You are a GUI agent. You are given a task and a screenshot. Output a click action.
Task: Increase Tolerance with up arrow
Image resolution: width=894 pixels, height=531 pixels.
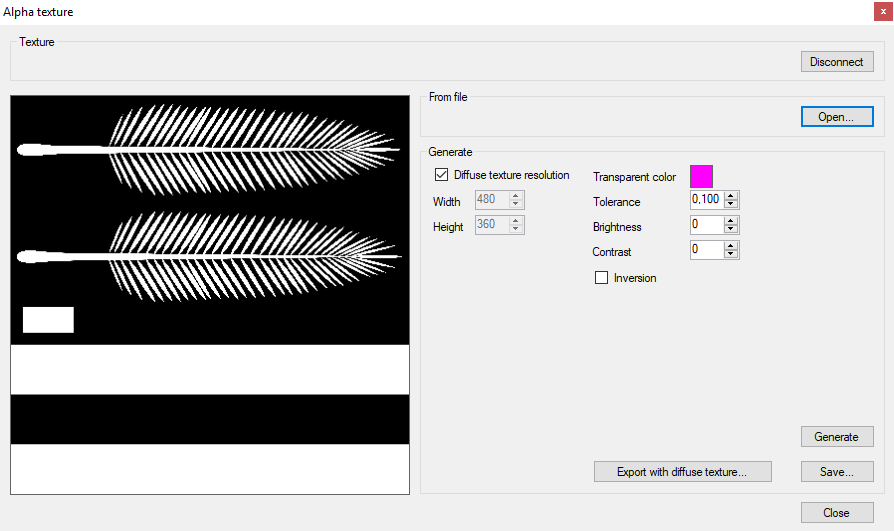coord(732,196)
